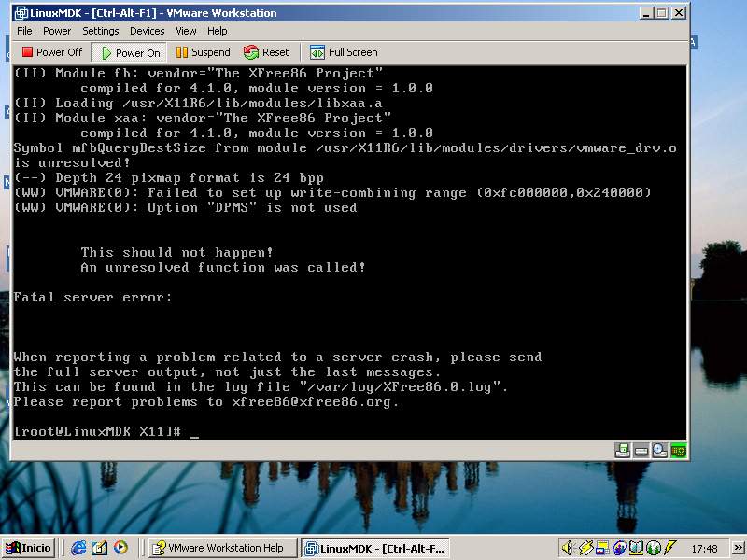Click the yellow windows tray icon
747x560 pixels.
click(x=602, y=548)
